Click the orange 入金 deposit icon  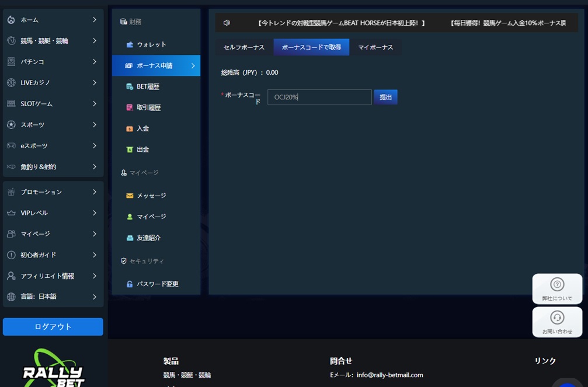130,128
